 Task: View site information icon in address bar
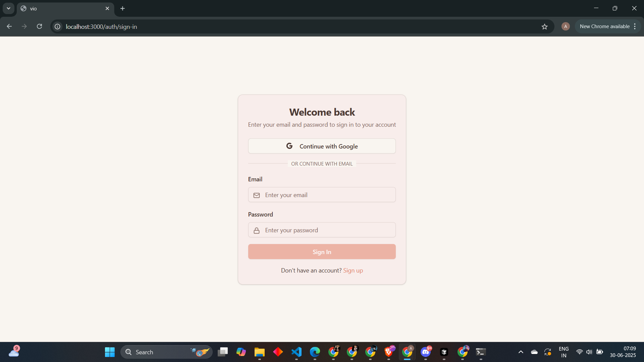58,26
